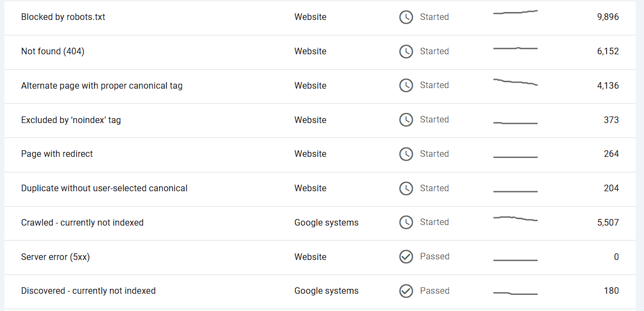Click clock icon for Crawled - currently not indexed
The width and height of the screenshot is (644, 311).
point(406,222)
